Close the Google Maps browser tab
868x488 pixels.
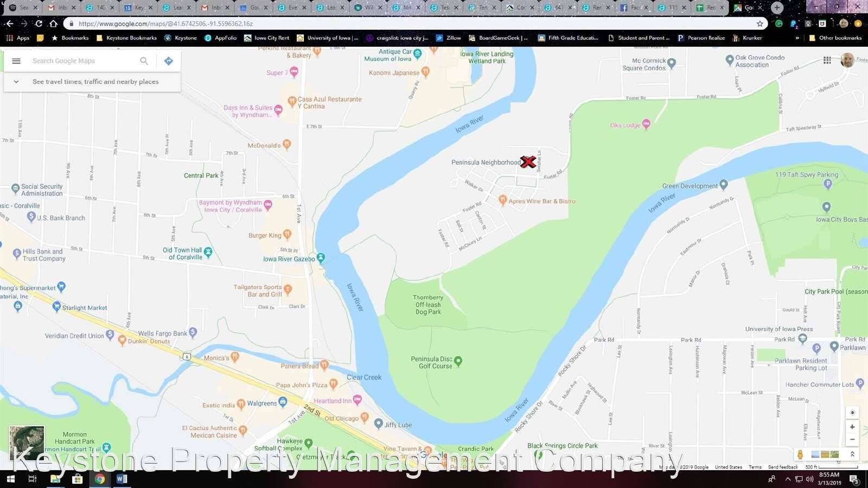760,8
